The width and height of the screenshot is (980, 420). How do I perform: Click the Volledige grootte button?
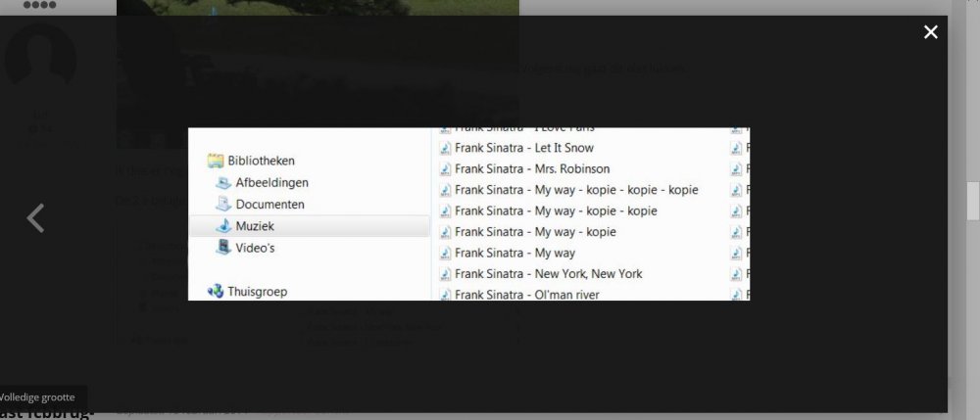coord(39,397)
